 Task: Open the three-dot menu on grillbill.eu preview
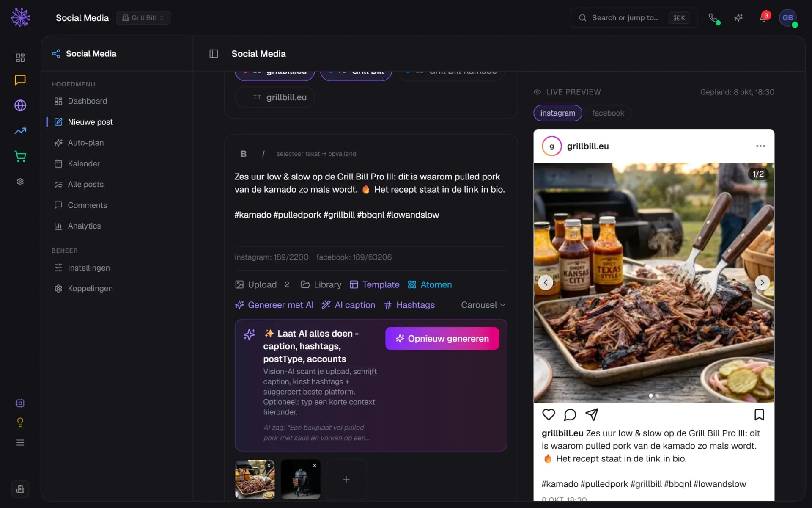760,146
